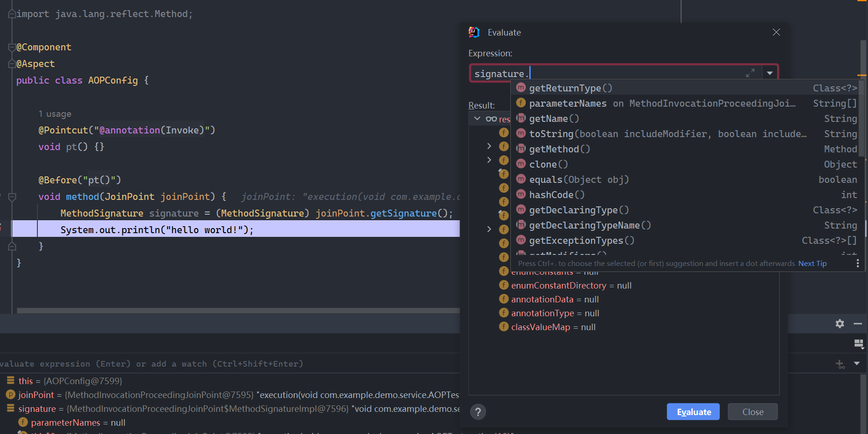Click the joinPoint parameter icon
Viewport: 868px width, 434px height.
[x=10, y=394]
